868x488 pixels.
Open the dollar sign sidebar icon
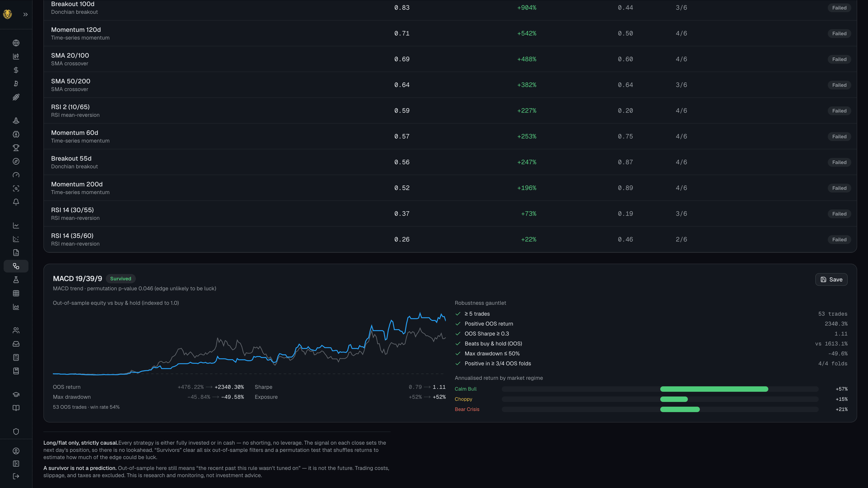click(16, 70)
